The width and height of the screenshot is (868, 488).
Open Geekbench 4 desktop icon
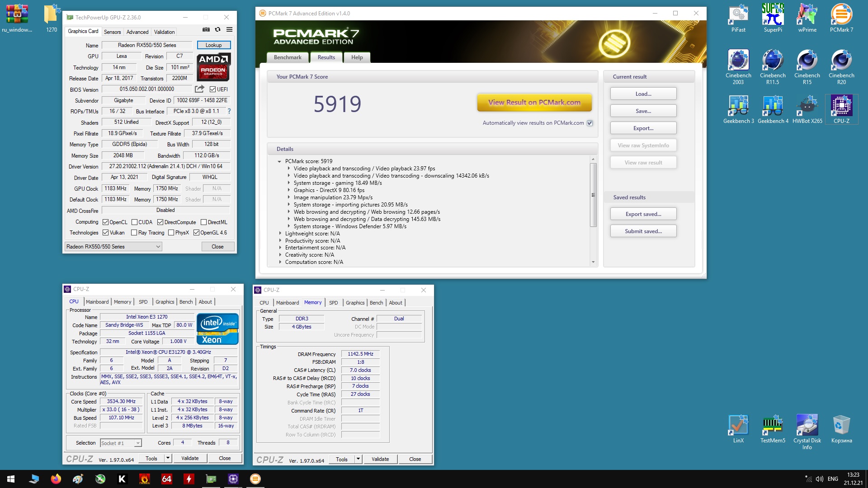point(773,109)
